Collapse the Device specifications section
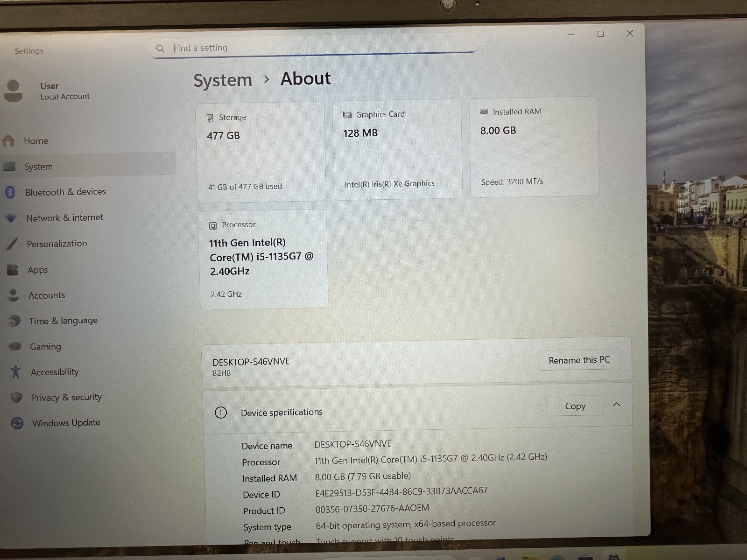The width and height of the screenshot is (747, 560). tap(616, 405)
